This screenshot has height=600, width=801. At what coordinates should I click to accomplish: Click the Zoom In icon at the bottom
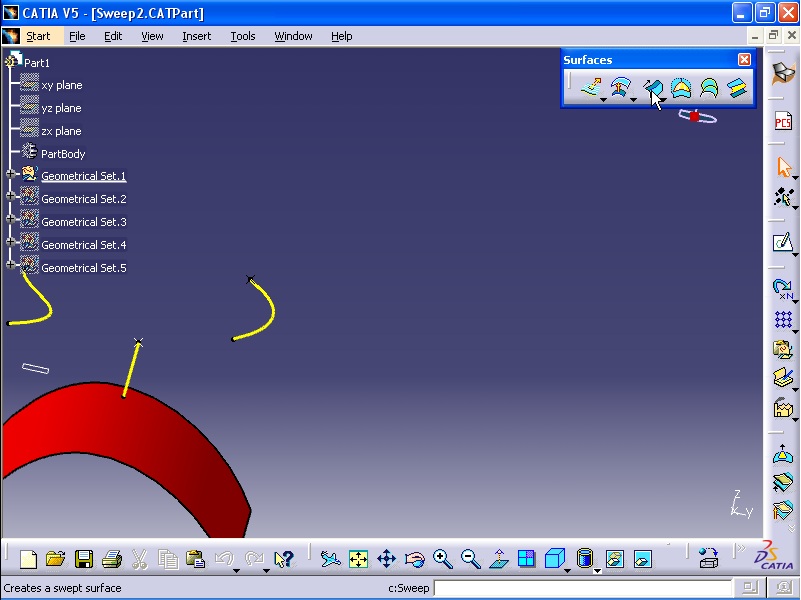(444, 560)
